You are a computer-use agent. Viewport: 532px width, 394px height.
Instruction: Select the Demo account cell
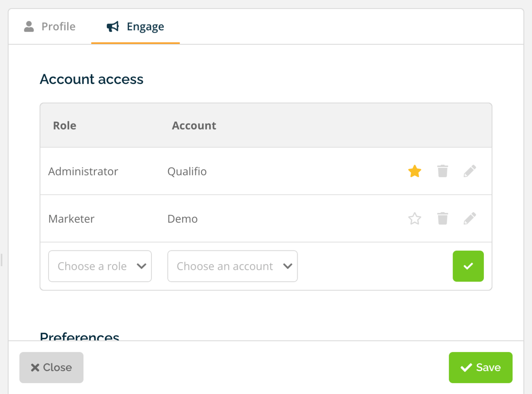182,219
